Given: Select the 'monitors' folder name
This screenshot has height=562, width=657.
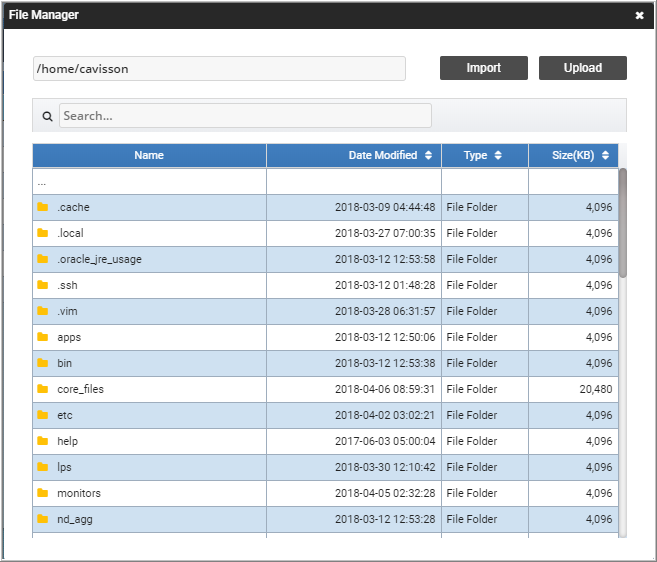Looking at the screenshot, I should pos(79,493).
